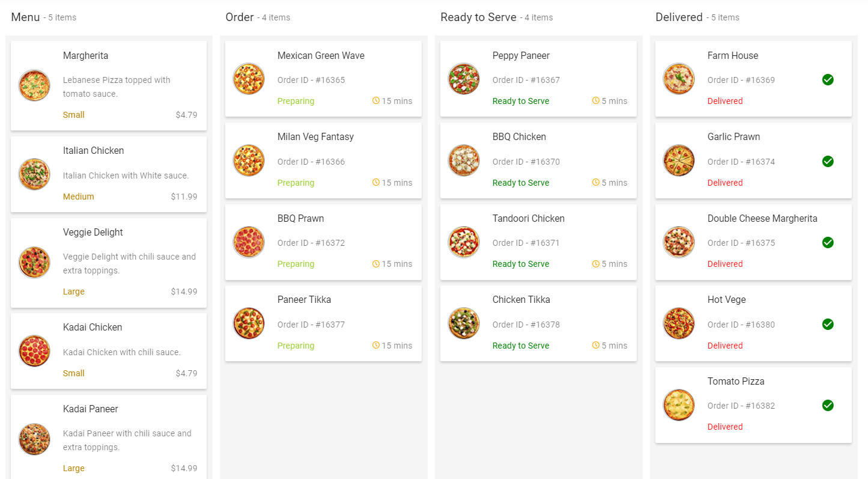The width and height of the screenshot is (868, 479).
Task: Click the checkmark on Tomato Pizza order
Action: (x=828, y=405)
